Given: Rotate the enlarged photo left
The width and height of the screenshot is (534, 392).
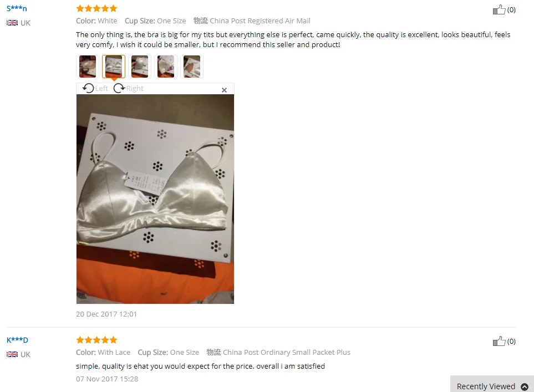Looking at the screenshot, I should pos(95,88).
